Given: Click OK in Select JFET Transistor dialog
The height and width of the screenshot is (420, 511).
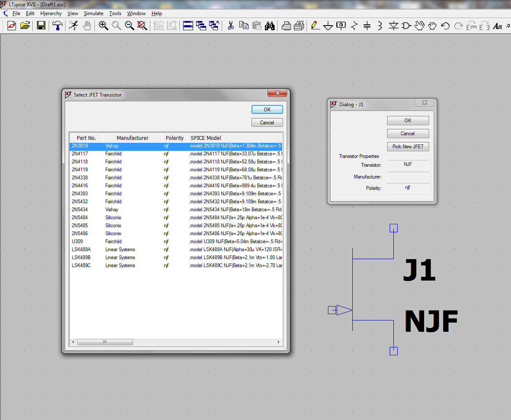Looking at the screenshot, I should pos(267,109).
